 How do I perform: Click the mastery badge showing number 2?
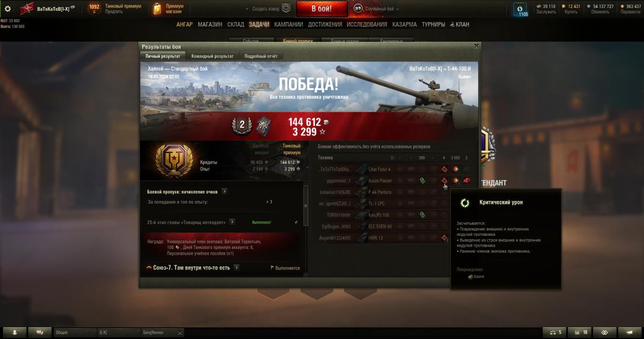click(241, 125)
